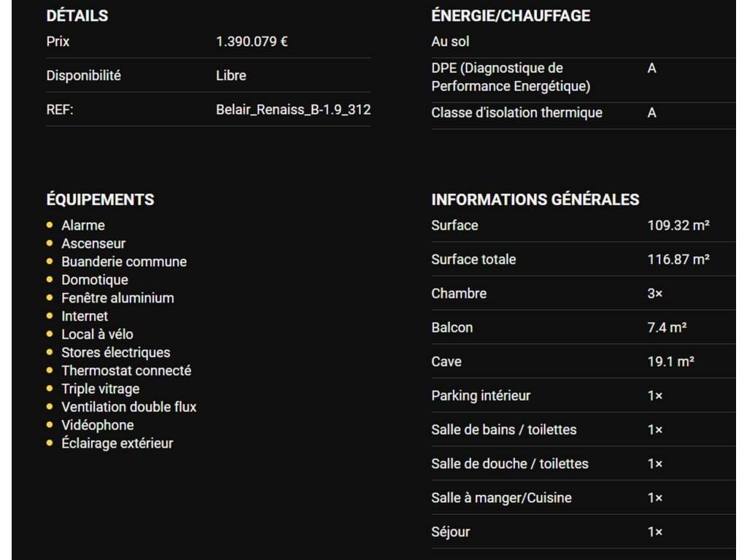
Task: Click Classe d'isolation thermique label
Action: (516, 113)
